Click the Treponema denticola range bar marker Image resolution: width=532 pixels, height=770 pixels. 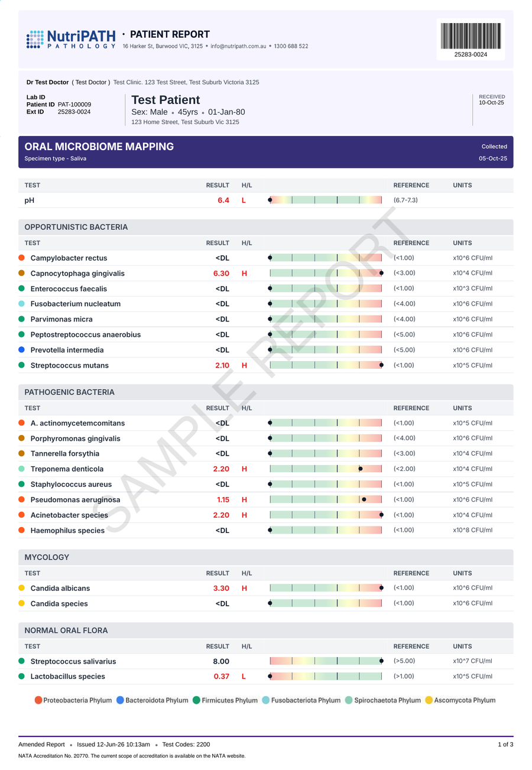pos(361,469)
